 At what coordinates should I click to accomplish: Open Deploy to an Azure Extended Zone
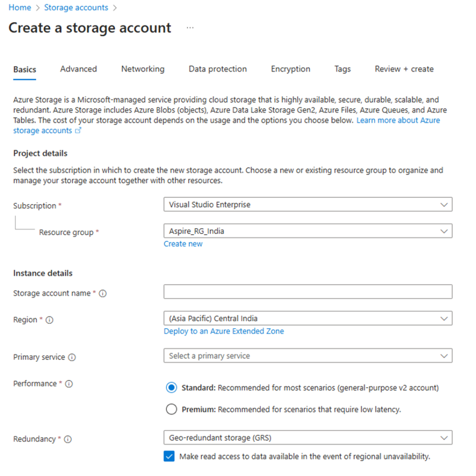[224, 331]
